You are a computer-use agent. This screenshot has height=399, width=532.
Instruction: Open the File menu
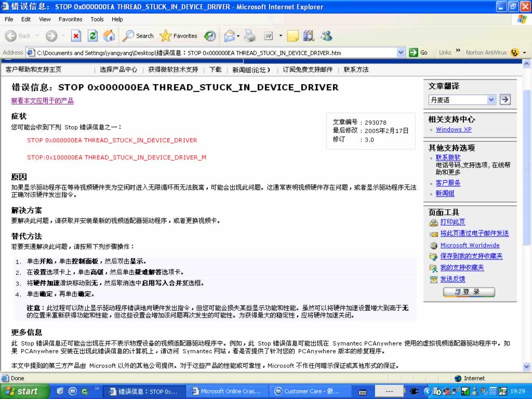(9, 19)
